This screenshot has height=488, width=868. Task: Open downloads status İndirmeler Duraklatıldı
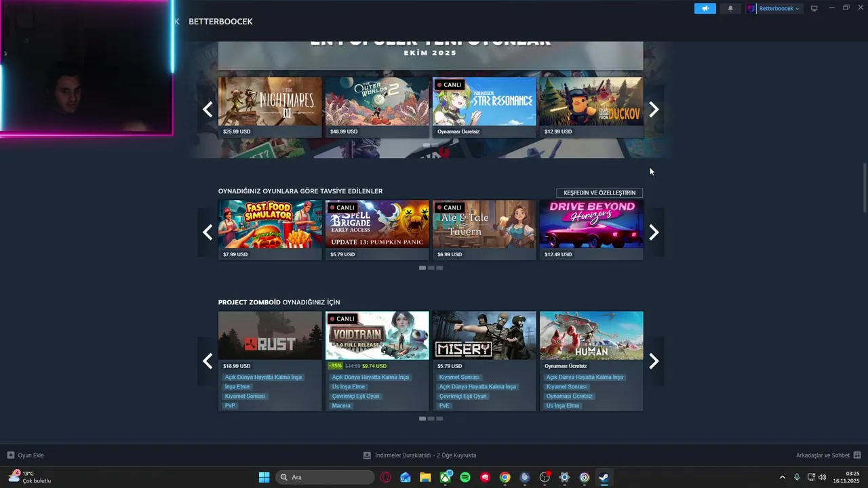click(420, 455)
